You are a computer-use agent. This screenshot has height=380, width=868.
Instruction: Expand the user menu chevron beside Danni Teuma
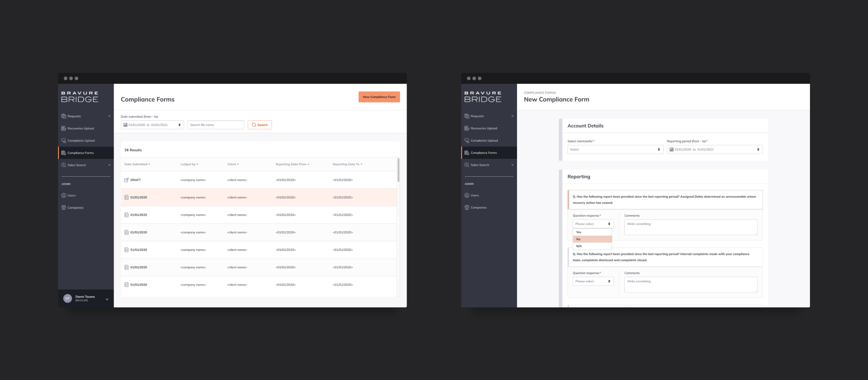click(107, 299)
